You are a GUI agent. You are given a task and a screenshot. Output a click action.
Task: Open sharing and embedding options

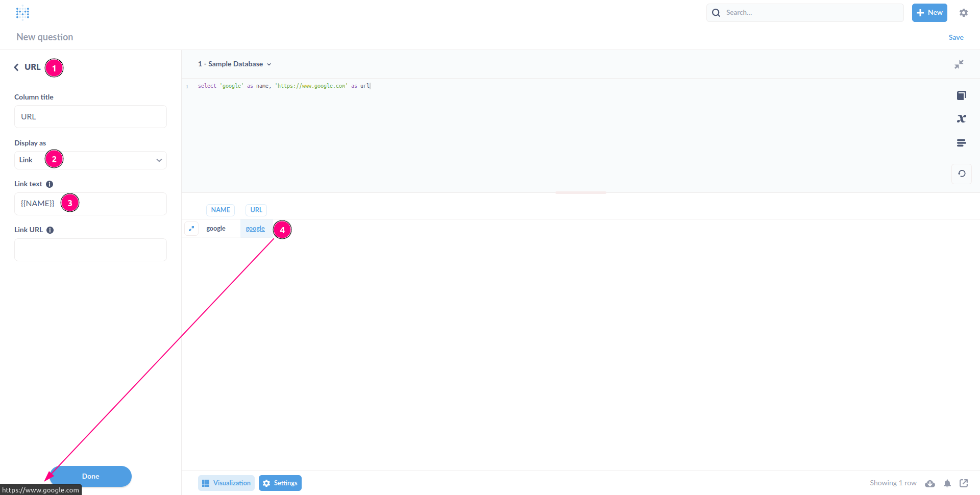pyautogui.click(x=964, y=483)
